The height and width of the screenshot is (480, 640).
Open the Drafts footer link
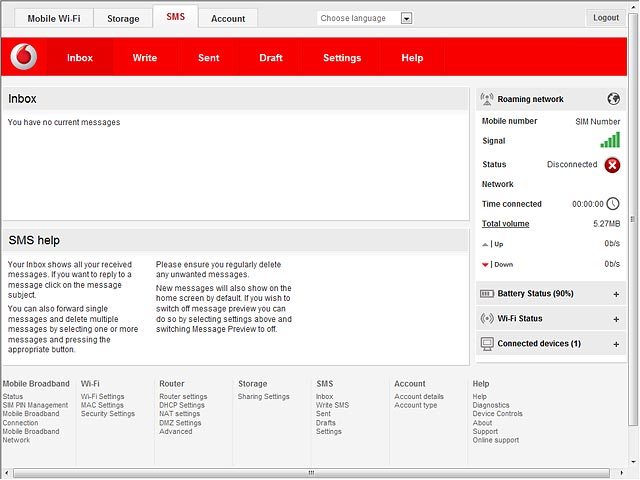point(326,423)
